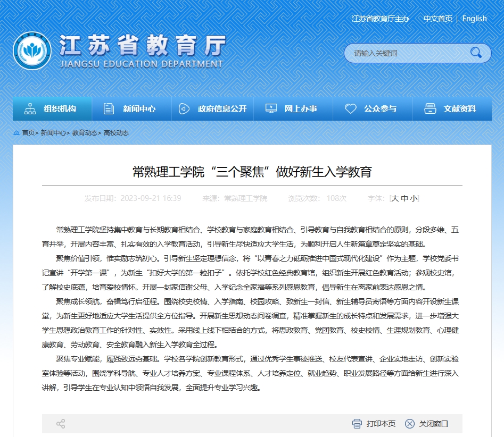
Task: Click the 组织机构 hierarchy icon
Action: pyautogui.click(x=30, y=109)
